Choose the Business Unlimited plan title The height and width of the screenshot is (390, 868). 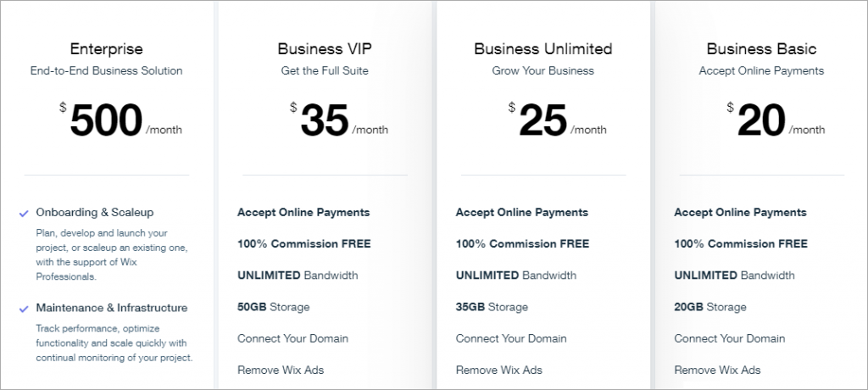point(542,49)
